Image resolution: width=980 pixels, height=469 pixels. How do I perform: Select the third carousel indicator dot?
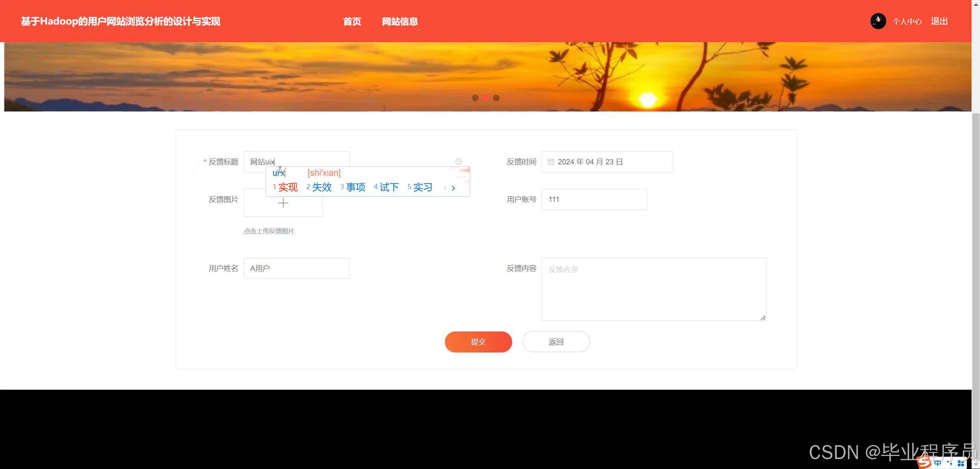(x=496, y=98)
